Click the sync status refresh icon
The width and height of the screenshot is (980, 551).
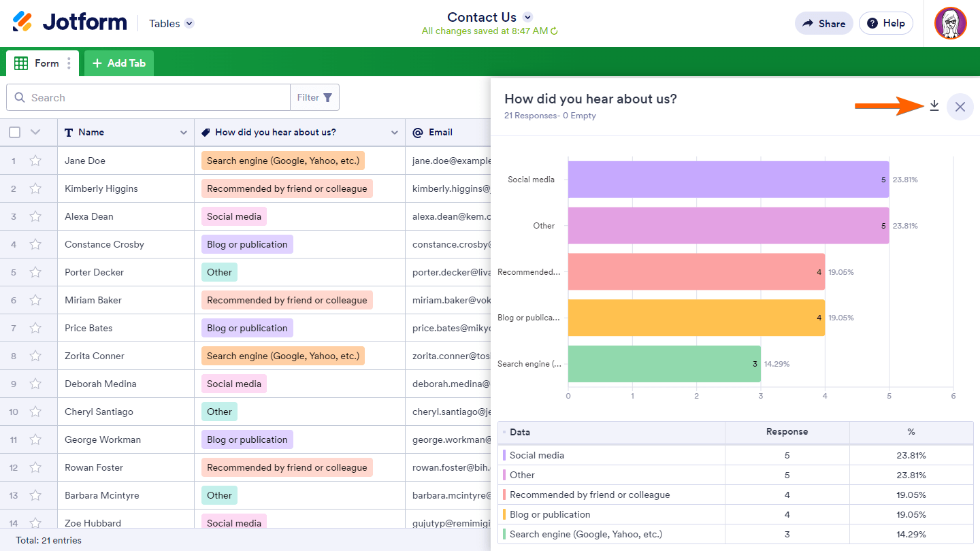[555, 31]
